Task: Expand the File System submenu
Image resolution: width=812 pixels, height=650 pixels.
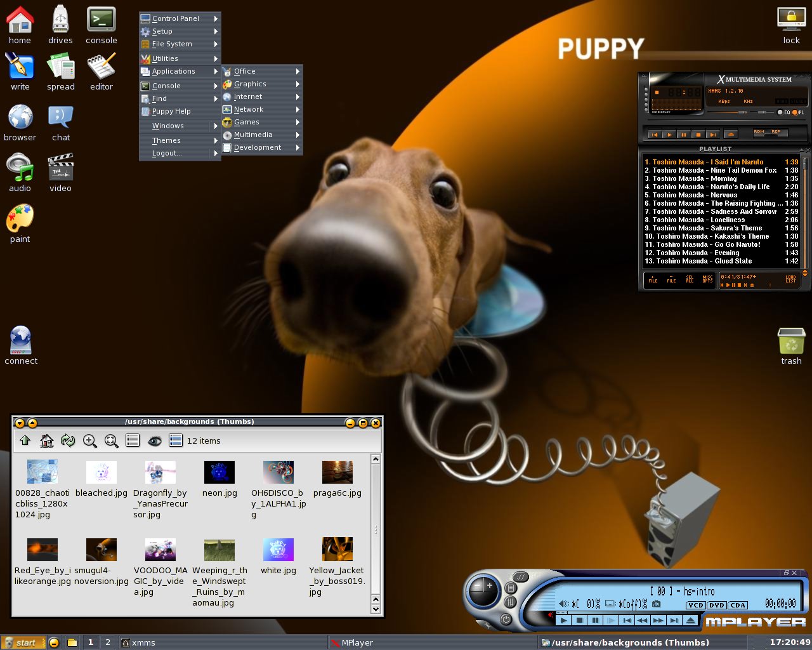Action: [x=180, y=44]
